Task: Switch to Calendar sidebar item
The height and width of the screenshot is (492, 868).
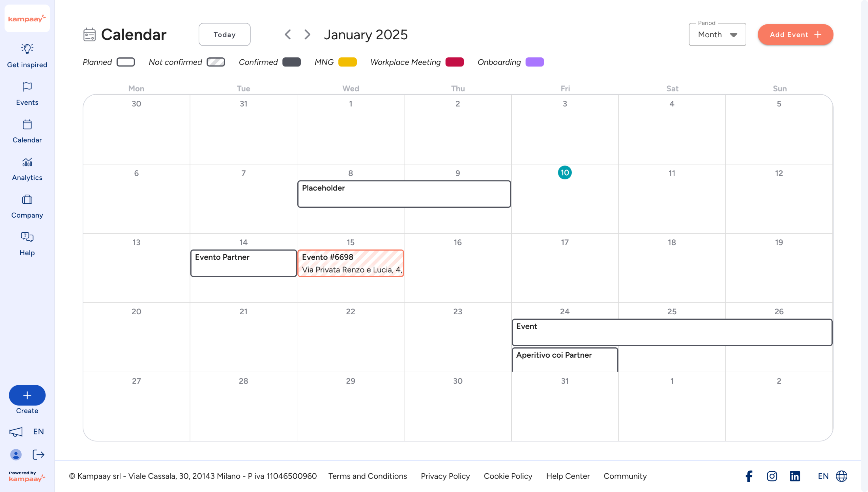Action: (27, 132)
